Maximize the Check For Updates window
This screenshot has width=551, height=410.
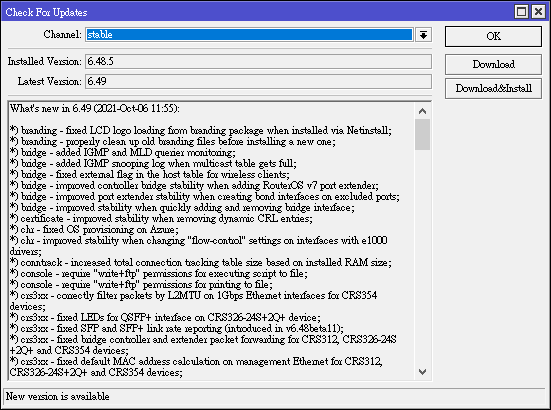tap(521, 12)
